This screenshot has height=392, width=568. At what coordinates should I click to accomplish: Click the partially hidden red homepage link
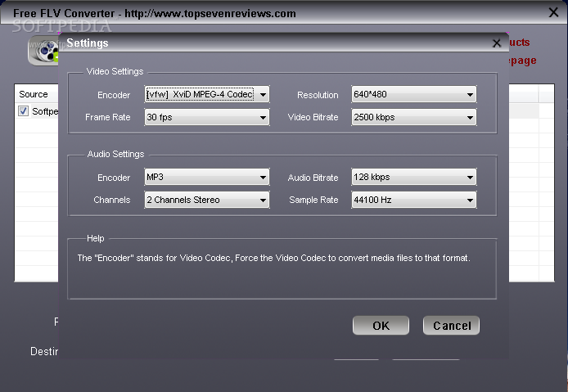click(522, 61)
